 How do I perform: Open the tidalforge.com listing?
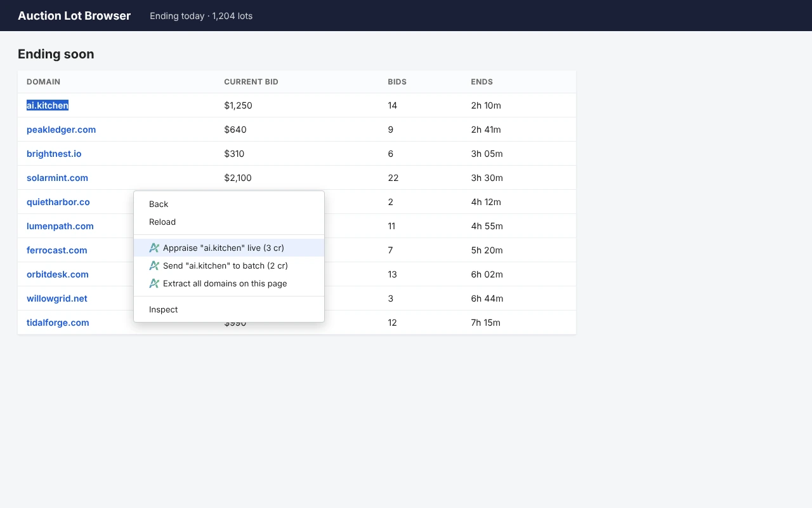[x=58, y=323]
